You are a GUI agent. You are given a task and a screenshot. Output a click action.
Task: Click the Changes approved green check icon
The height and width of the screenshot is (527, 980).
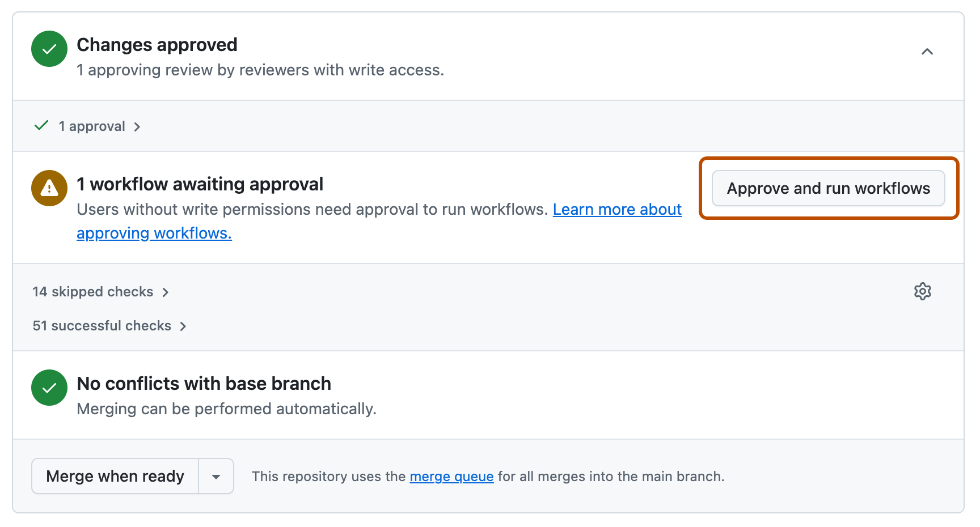[49, 49]
